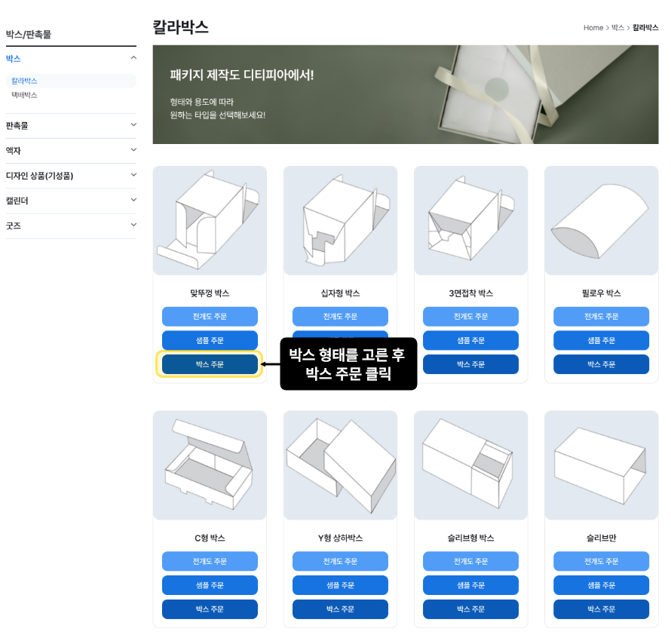The image size is (671, 644).
Task: Open the 슬리브형 박스 product image
Action: (x=470, y=465)
